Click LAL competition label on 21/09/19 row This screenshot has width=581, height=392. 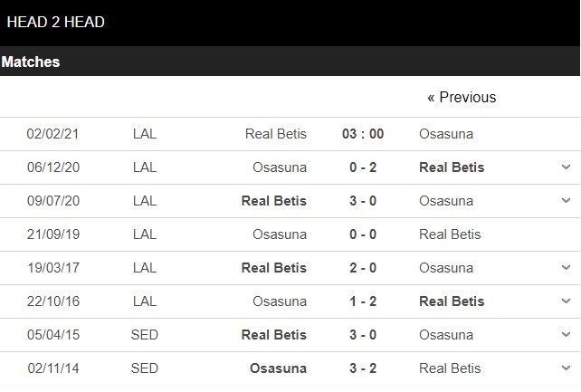coord(145,234)
